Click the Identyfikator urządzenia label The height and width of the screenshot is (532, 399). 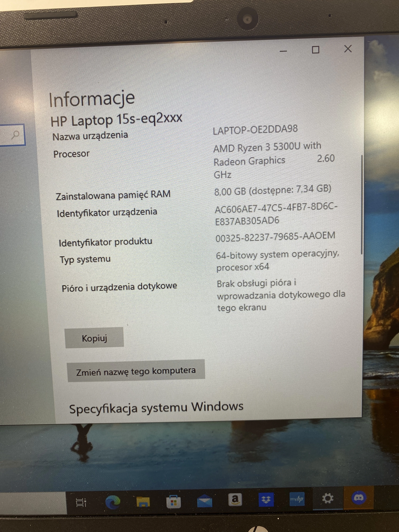pyautogui.click(x=107, y=213)
